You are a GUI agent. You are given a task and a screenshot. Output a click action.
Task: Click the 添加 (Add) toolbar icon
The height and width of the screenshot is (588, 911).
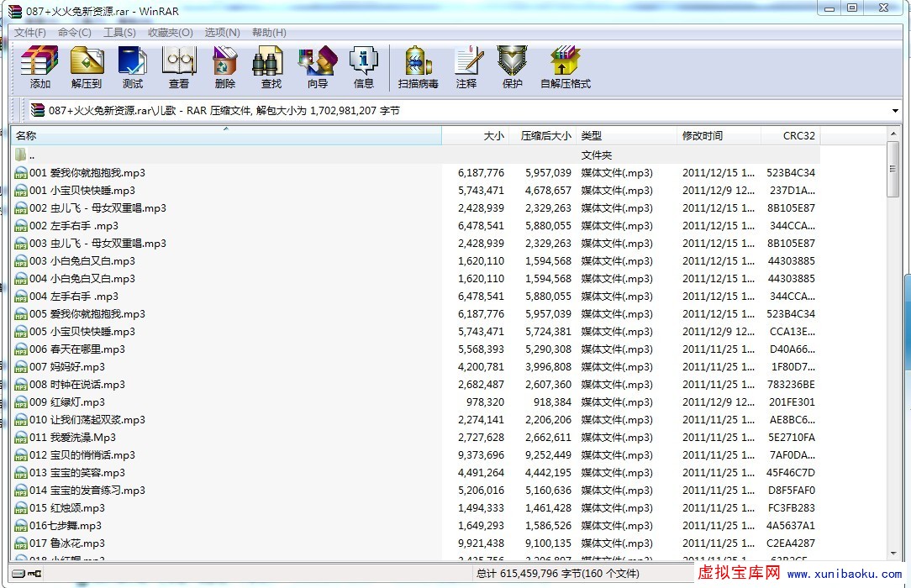pos(39,67)
